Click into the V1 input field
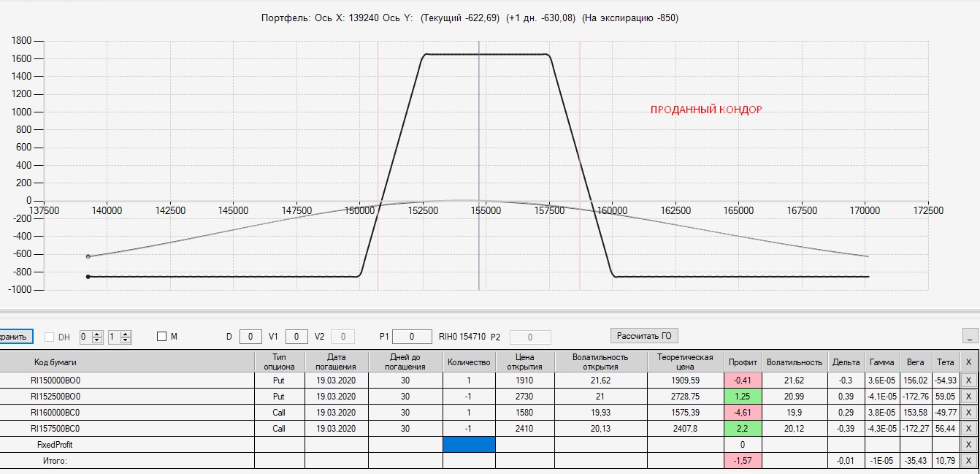Image resolution: width=980 pixels, height=474 pixels. tap(296, 337)
